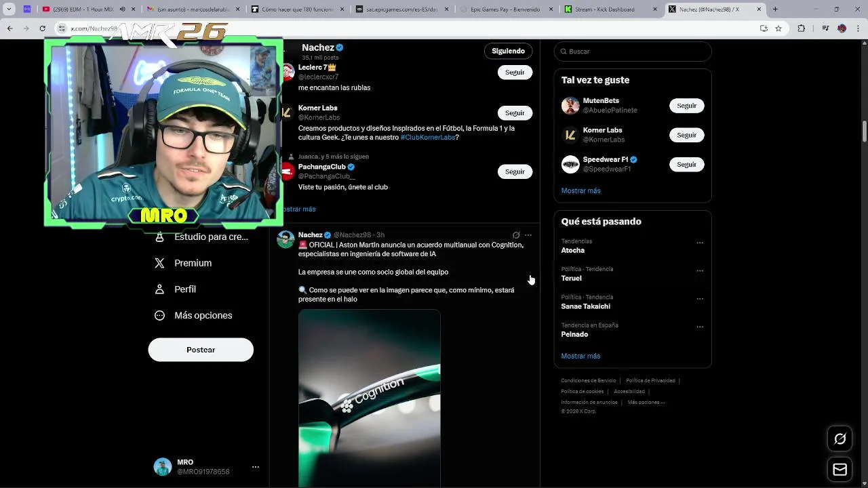Open the floating Grok button
Image resolution: width=868 pixels, height=488 pixels.
pos(840,439)
